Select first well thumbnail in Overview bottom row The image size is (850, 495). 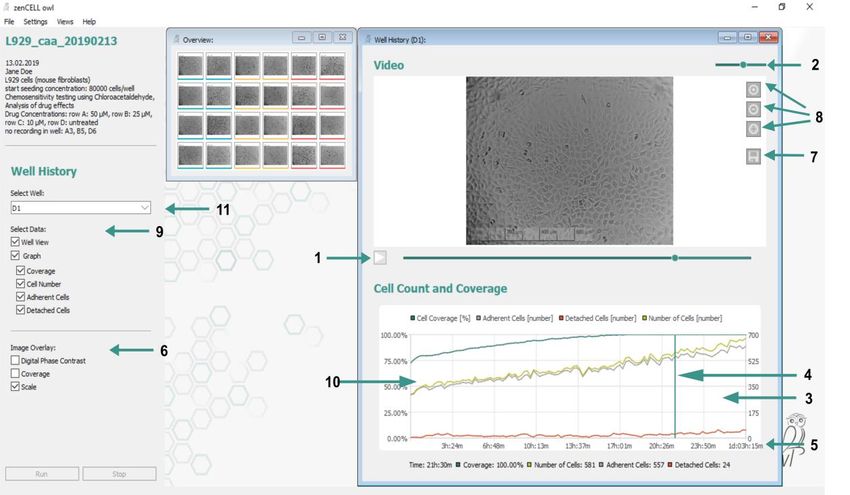coord(190,156)
